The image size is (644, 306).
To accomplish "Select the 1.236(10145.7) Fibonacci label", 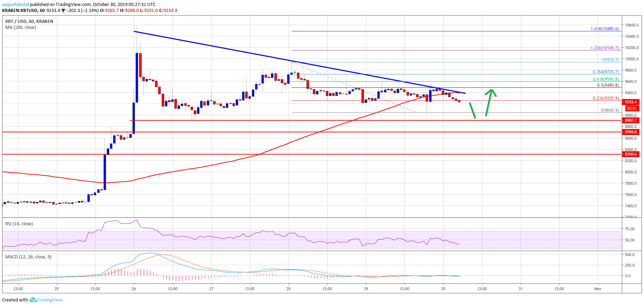I will (x=605, y=48).
